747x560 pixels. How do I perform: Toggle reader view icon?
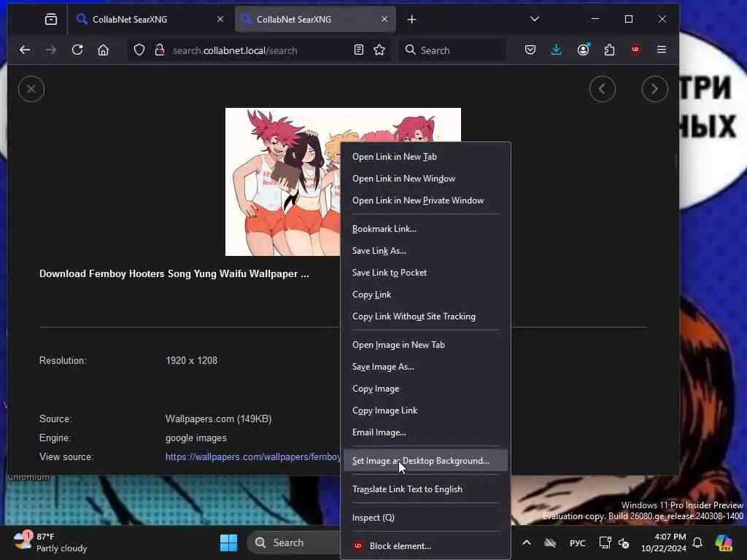pos(359,50)
